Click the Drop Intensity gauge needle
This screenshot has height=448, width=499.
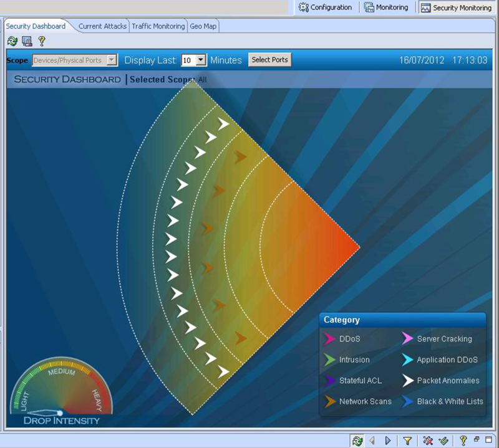[x=45, y=412]
